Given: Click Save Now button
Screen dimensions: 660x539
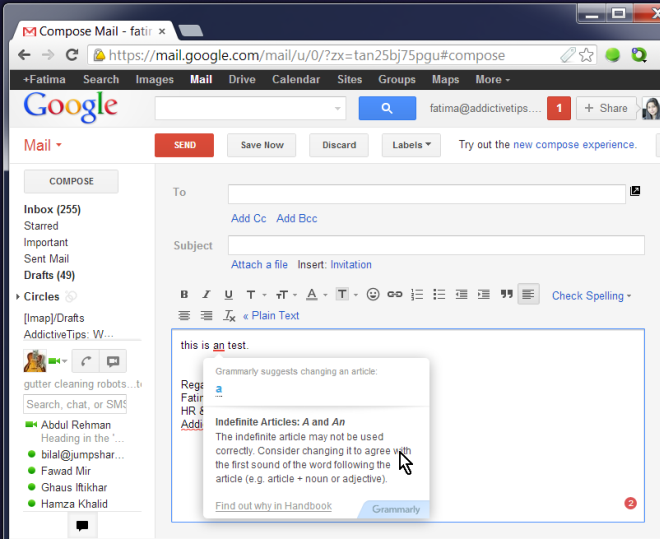Looking at the screenshot, I should [262, 145].
